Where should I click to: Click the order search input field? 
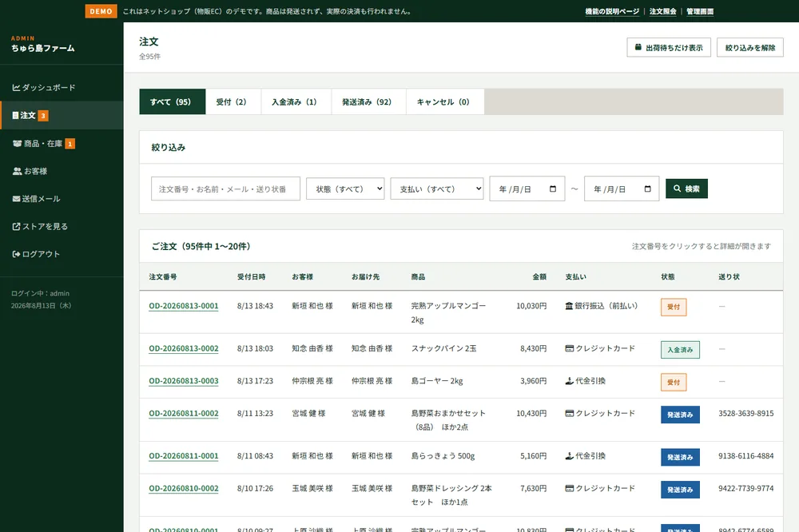click(225, 189)
